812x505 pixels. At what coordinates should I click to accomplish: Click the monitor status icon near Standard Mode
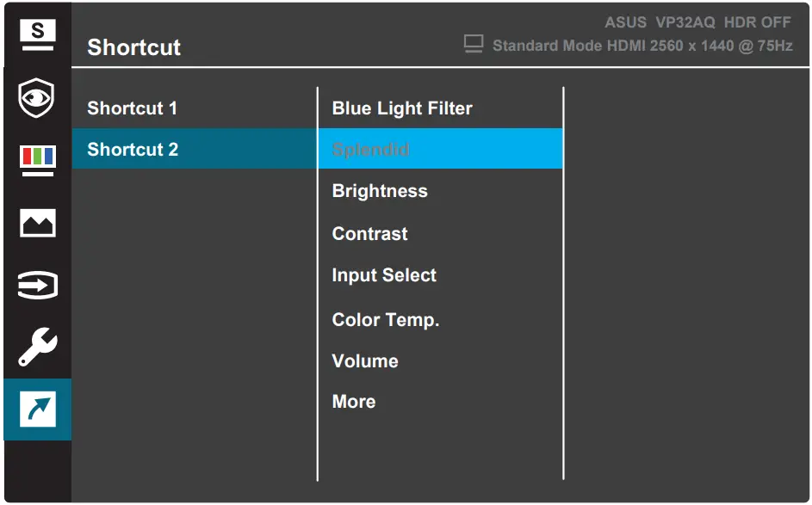[473, 44]
